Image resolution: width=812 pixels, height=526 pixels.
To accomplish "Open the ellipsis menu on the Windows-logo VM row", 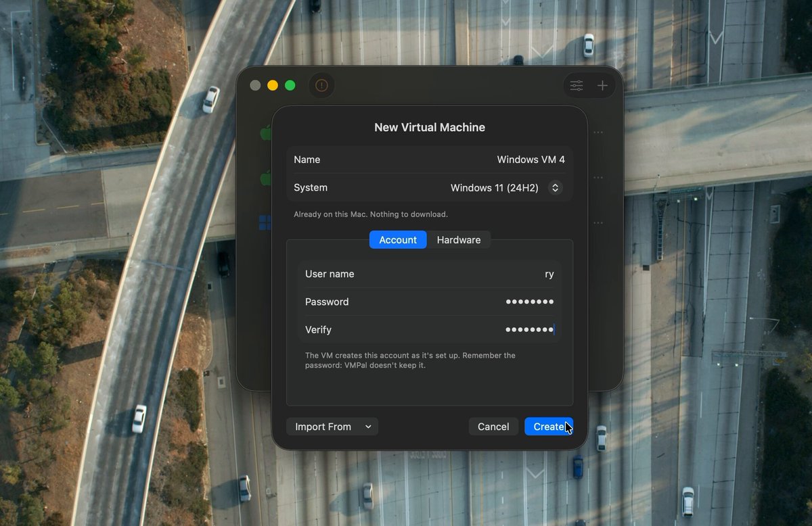I will tap(598, 222).
